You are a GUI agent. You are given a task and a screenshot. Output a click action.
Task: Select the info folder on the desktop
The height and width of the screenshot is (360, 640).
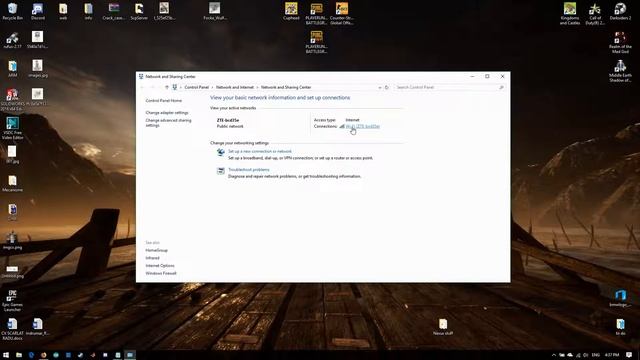pyautogui.click(x=88, y=11)
